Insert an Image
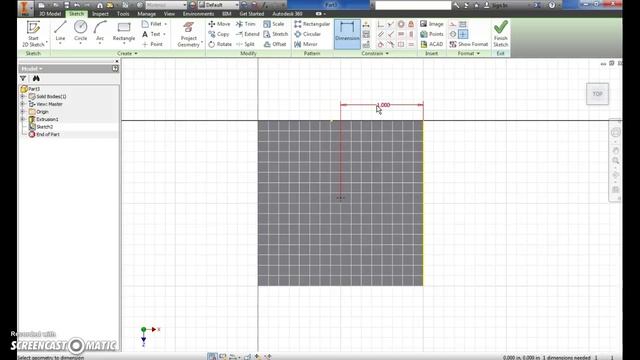The height and width of the screenshot is (360, 640). 431,24
